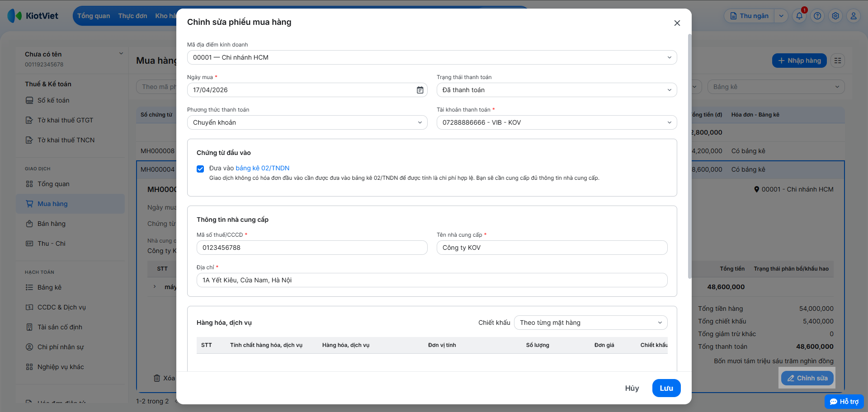Open the settings gear icon

coord(835,16)
